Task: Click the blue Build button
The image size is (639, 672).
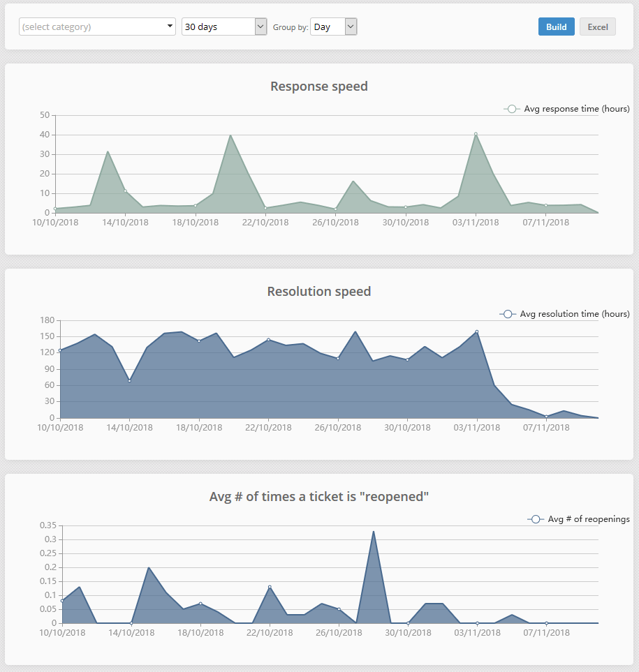Action: point(556,27)
